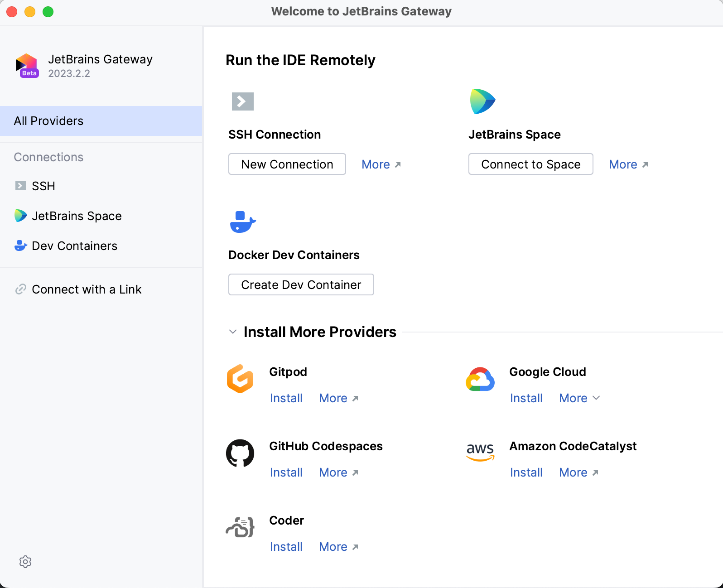
Task: Install the Amazon CodeCatalyst provider
Action: click(526, 472)
